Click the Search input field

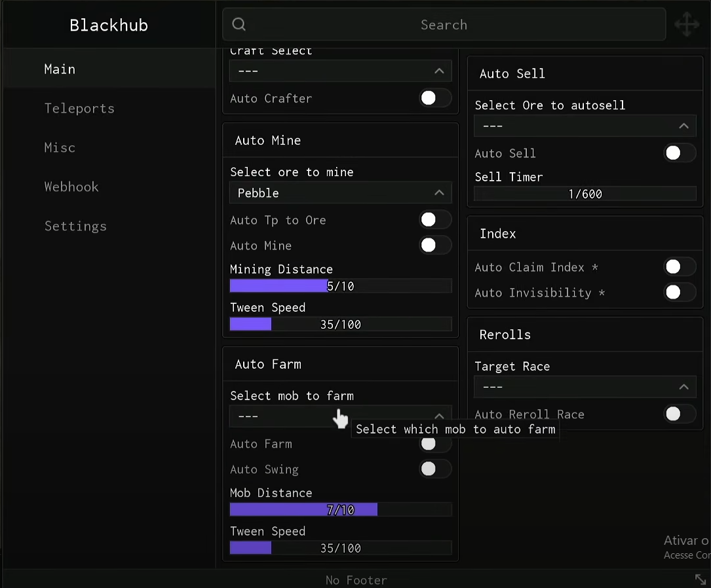444,25
